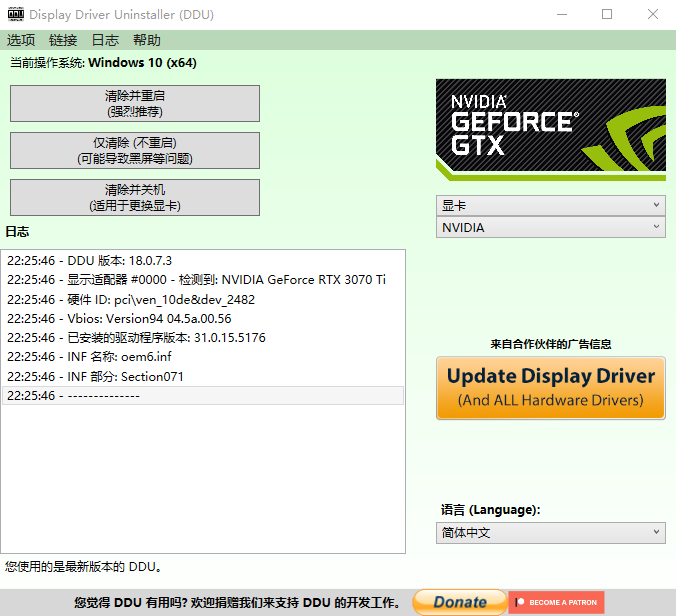Open the 日志 menu
The width and height of the screenshot is (676, 616).
[x=105, y=40]
